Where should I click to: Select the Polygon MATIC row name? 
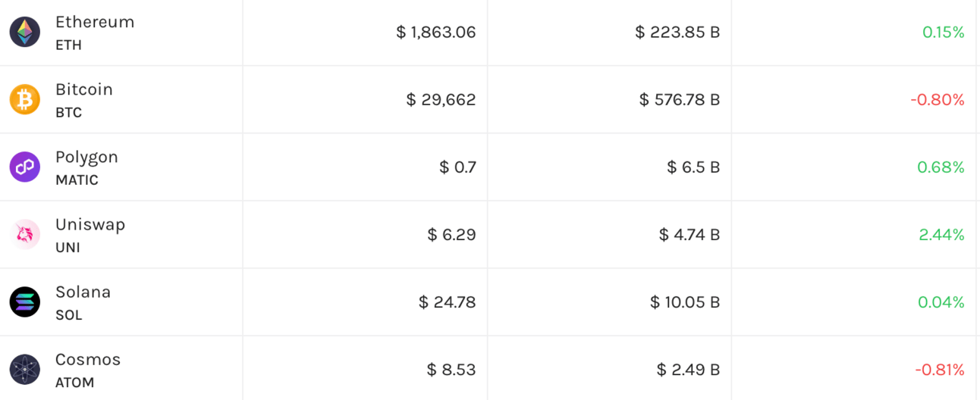click(86, 157)
